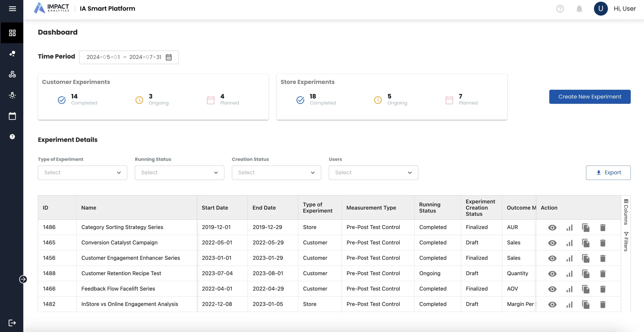This screenshot has width=644, height=332.
Task: Open the help question mark icon in the header
Action: tap(560, 9)
